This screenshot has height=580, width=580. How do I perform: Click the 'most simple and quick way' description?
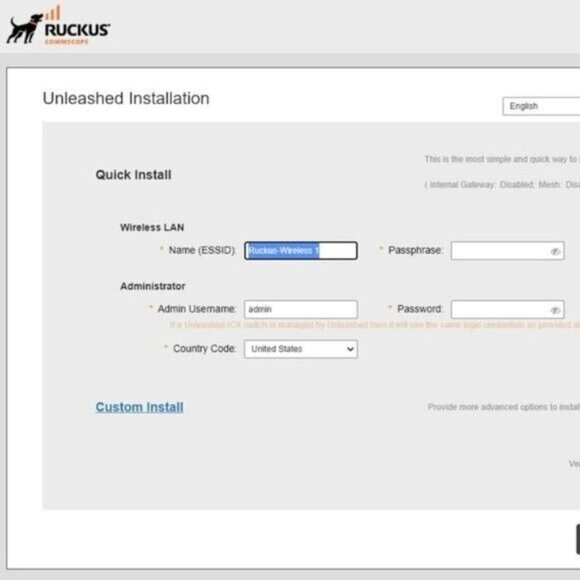tap(502, 159)
